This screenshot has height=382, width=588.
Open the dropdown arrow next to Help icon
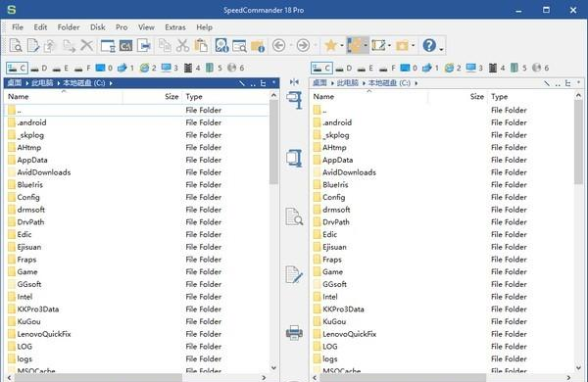pos(441,49)
